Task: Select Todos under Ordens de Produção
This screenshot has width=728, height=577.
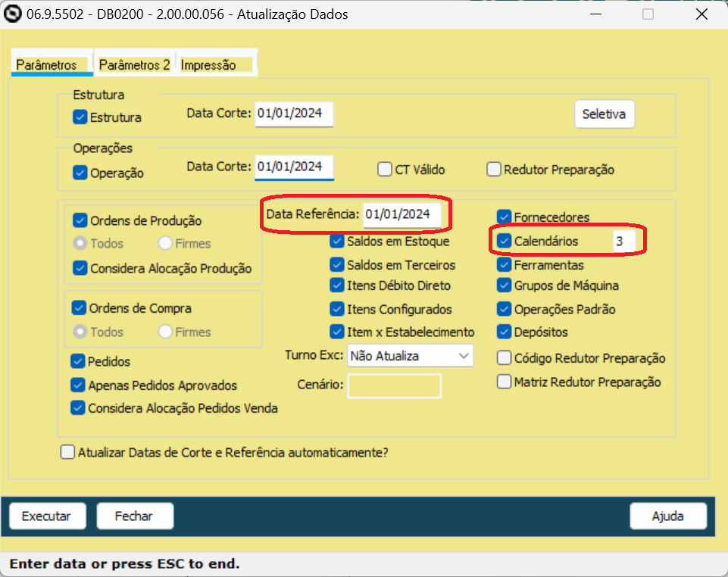Action: (80, 243)
